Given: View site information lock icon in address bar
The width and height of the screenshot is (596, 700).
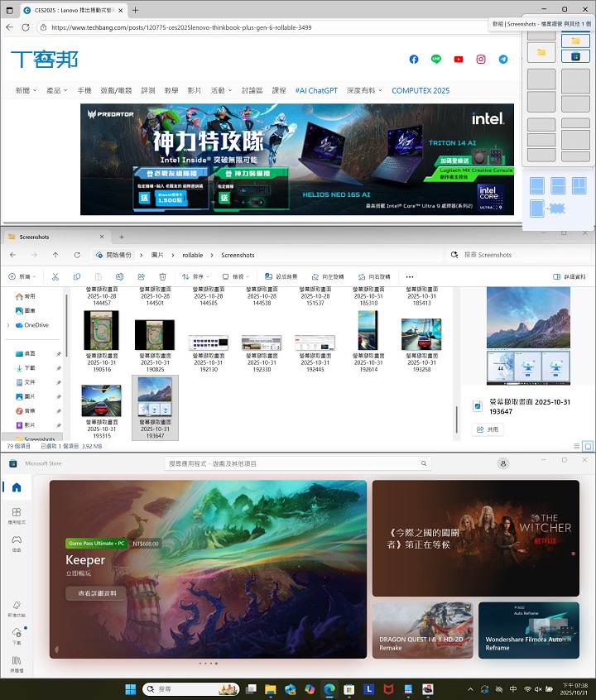Looking at the screenshot, I should pyautogui.click(x=43, y=27).
